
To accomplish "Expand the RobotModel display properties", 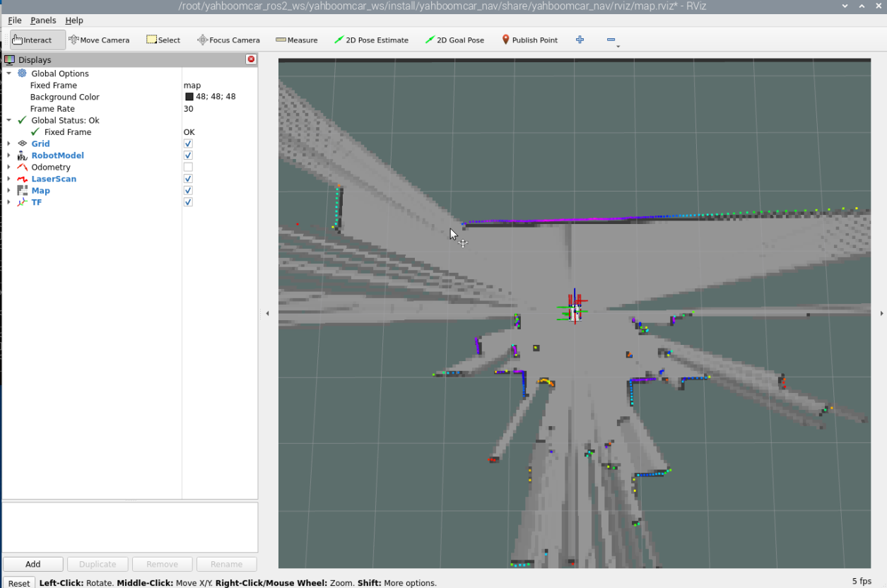I will tap(9, 155).
